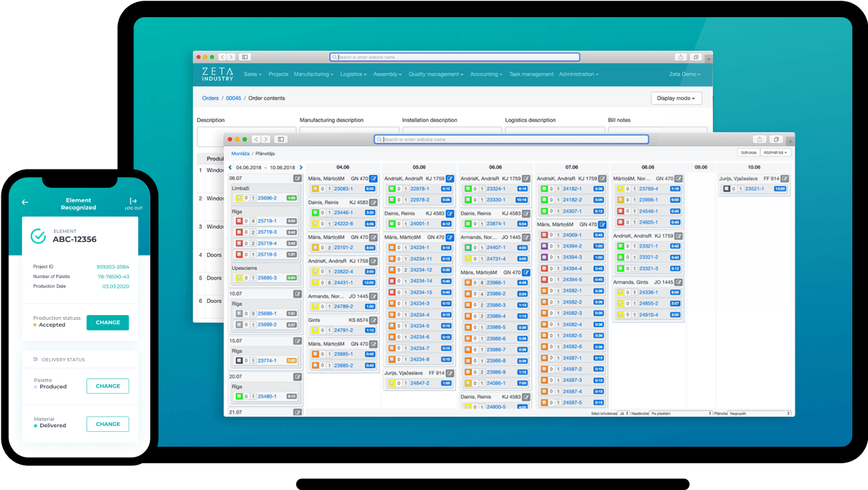Open the Display mode dropdown
Image resolution: width=868 pixels, height=490 pixels.
click(676, 98)
